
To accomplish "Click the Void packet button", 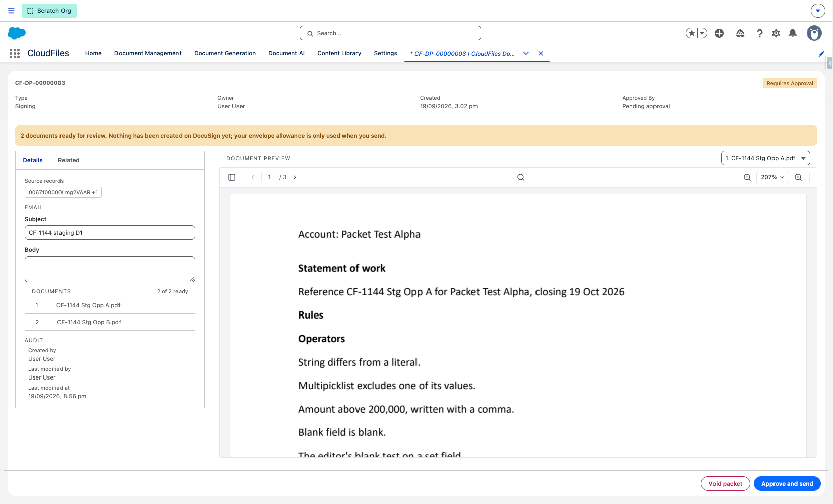I will 725,484.
